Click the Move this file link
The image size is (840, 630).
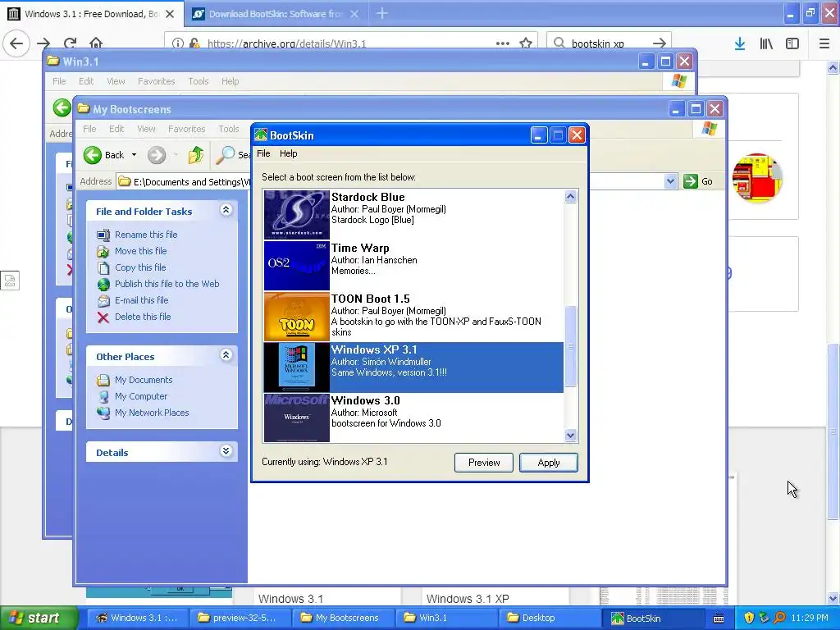(140, 251)
